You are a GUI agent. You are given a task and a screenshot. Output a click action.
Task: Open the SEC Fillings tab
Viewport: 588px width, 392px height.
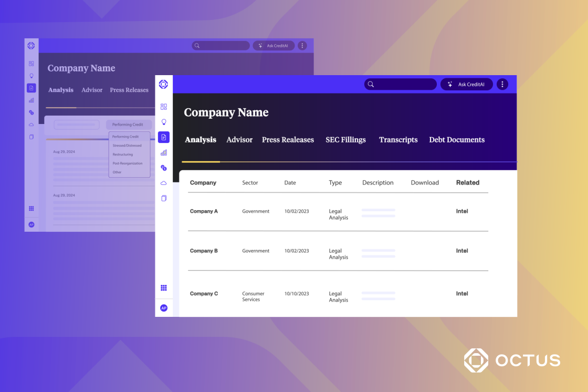pyautogui.click(x=345, y=140)
